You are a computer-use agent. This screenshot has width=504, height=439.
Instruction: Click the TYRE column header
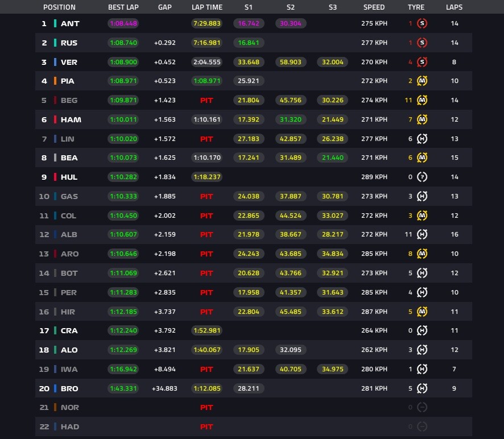pos(416,7)
